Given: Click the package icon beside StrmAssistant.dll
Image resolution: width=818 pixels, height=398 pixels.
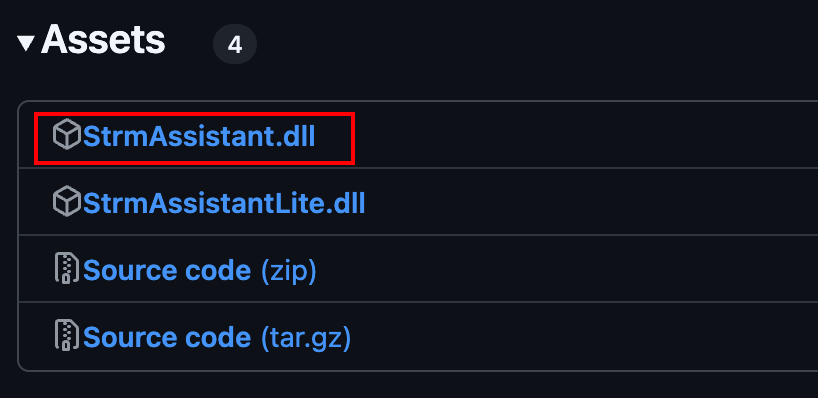Looking at the screenshot, I should 67,135.
